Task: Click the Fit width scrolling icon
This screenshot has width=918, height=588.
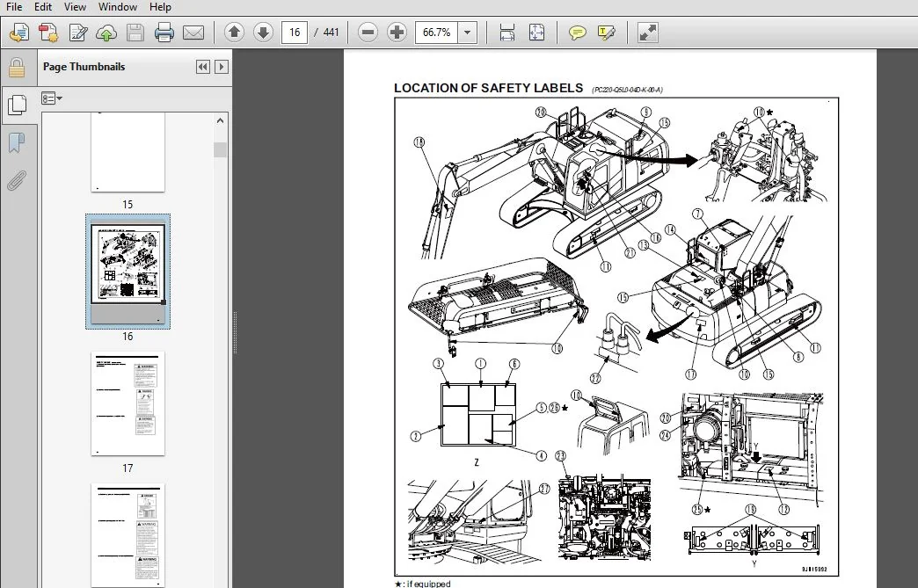Action: (x=507, y=33)
